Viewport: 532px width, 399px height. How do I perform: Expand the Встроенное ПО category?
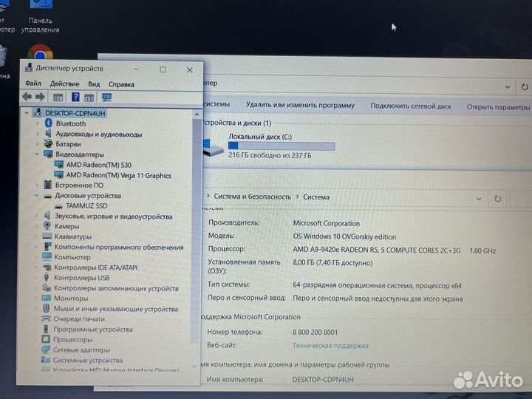[37, 185]
